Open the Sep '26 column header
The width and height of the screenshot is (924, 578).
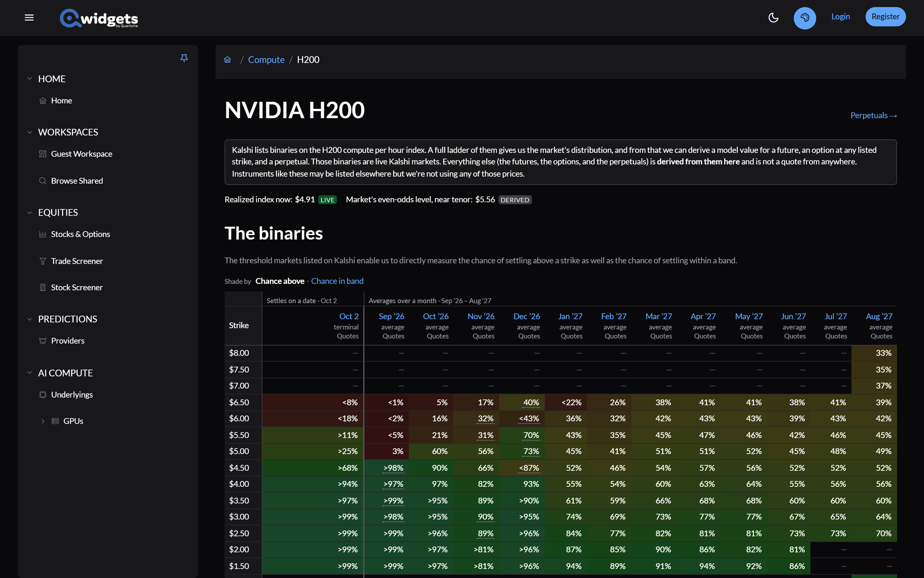click(391, 317)
